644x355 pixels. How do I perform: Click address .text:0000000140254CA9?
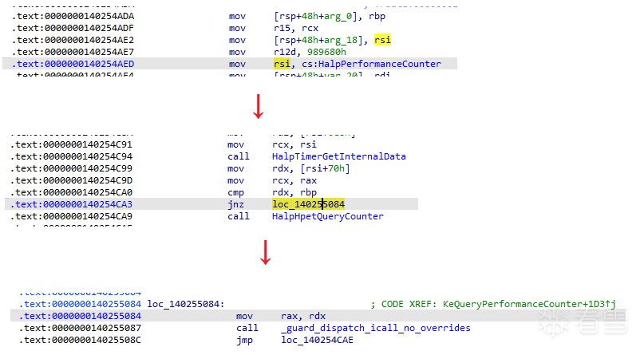point(72,216)
